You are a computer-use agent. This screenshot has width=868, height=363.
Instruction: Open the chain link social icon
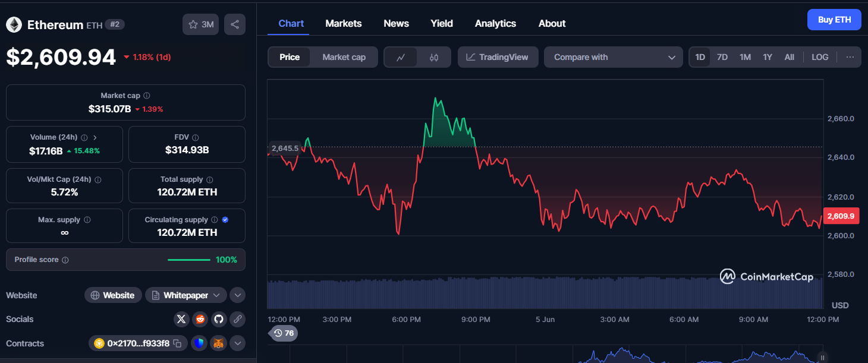click(x=237, y=319)
